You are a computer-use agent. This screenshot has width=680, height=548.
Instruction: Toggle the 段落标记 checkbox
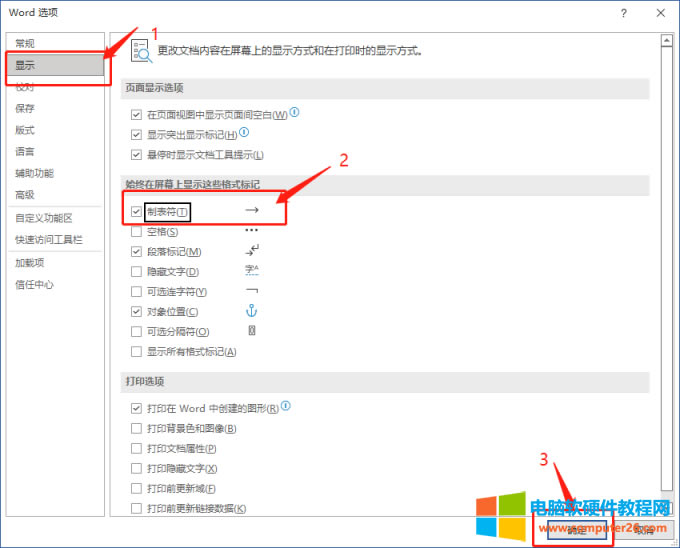[x=136, y=252]
